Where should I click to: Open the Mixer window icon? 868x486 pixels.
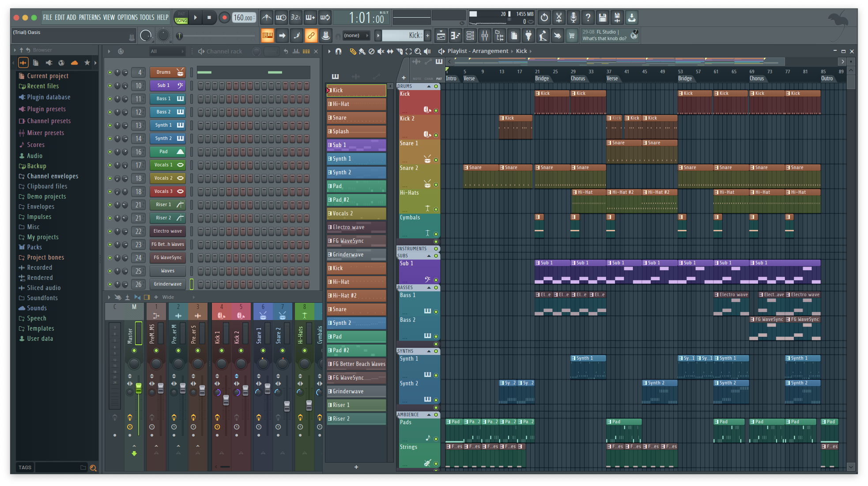[x=485, y=36]
